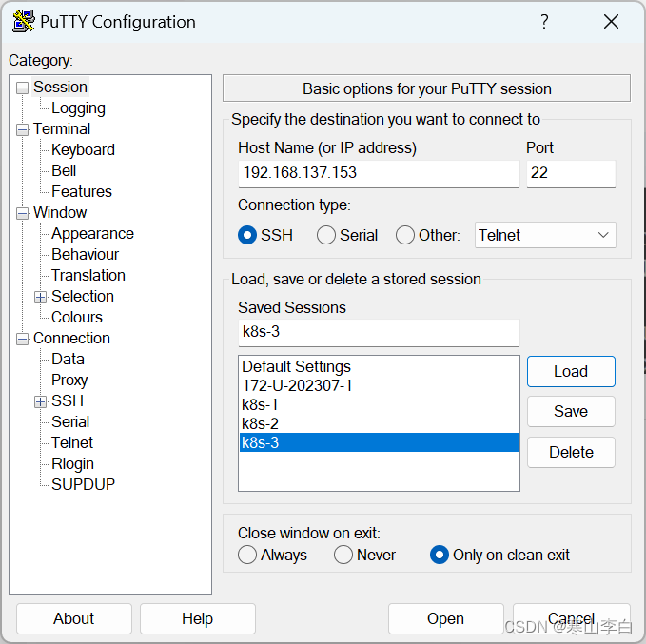Viewport: 646px width, 644px height.
Task: Click the Port input field
Action: [x=571, y=174]
